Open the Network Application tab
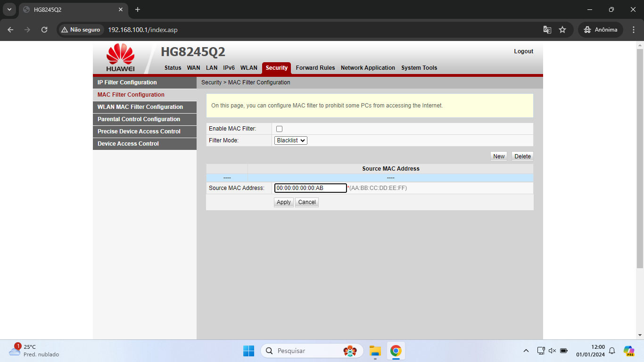The image size is (644, 362). (x=368, y=68)
